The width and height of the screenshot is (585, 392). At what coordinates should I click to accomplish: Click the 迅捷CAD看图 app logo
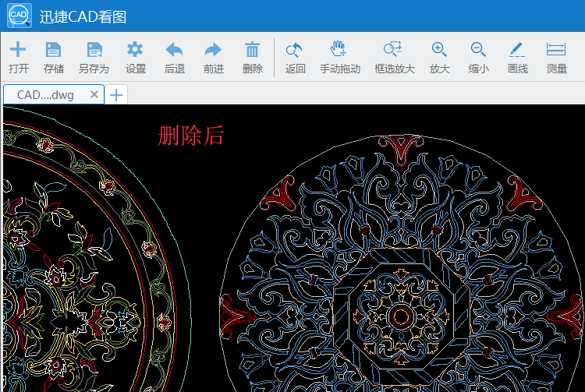pos(19,16)
